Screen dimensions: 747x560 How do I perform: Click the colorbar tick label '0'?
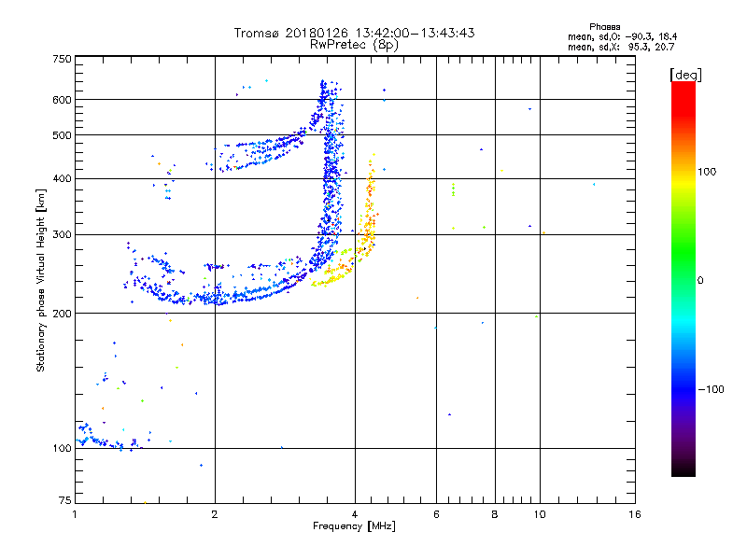pos(700,281)
